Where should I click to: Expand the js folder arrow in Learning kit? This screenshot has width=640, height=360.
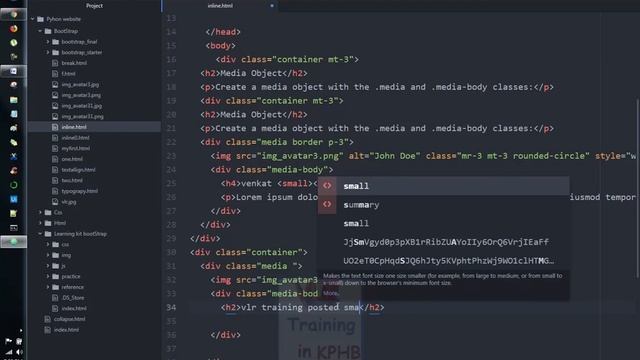click(x=48, y=266)
